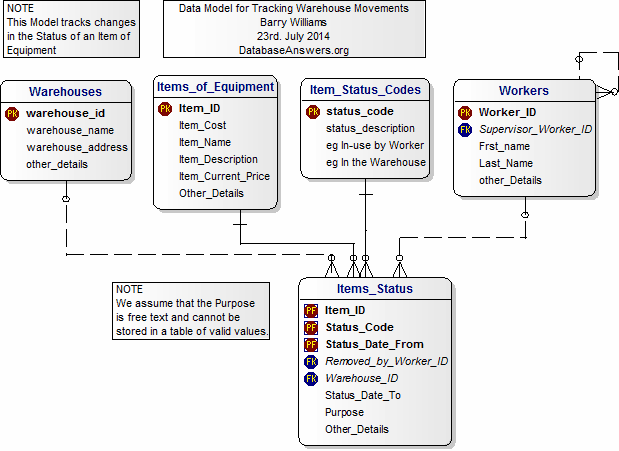Click the Item_Name field
The image size is (619, 451).
[x=205, y=143]
